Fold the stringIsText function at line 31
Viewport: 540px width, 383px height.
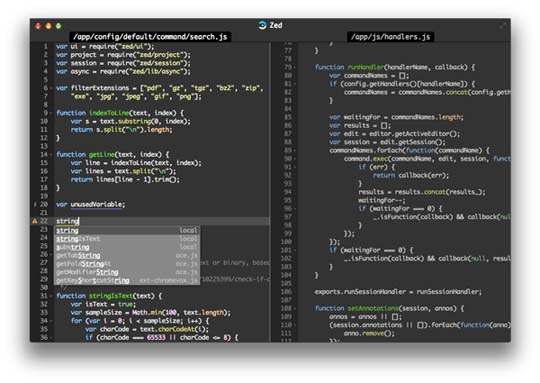51,296
